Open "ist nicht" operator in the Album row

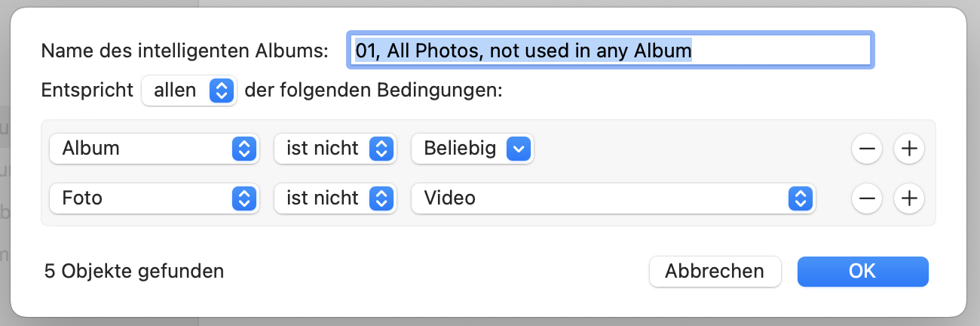tap(335, 149)
